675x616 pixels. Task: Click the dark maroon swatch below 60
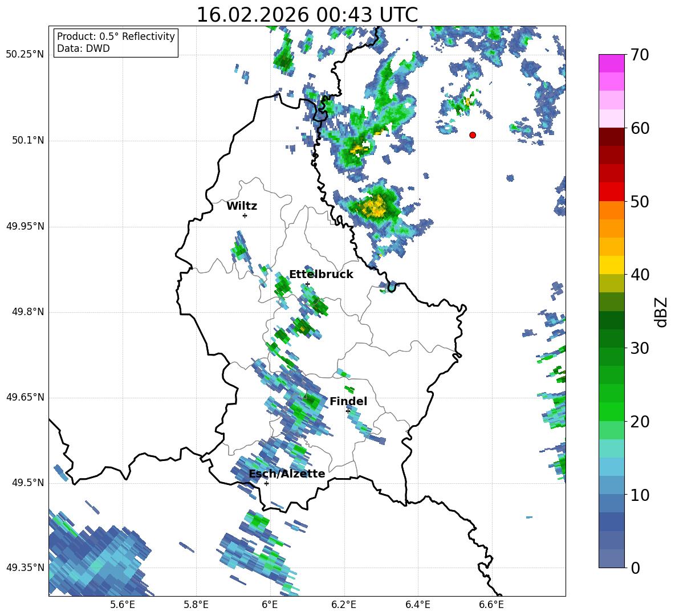tap(611, 137)
